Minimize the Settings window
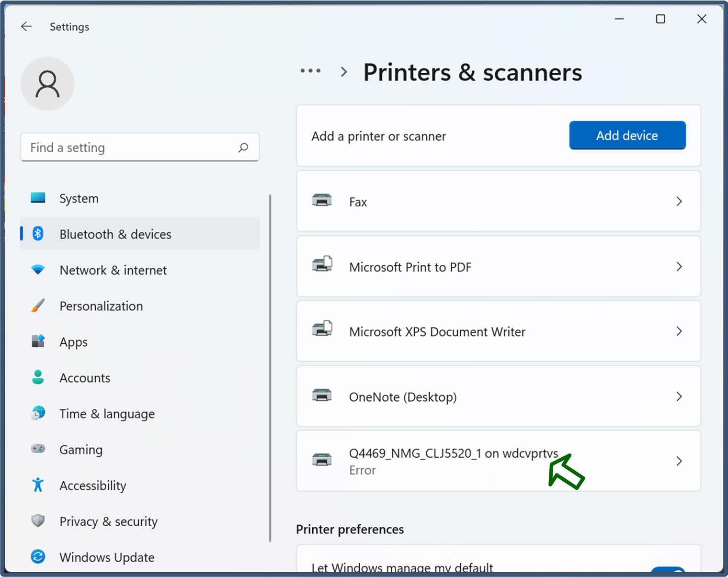This screenshot has height=577, width=728. [619, 19]
